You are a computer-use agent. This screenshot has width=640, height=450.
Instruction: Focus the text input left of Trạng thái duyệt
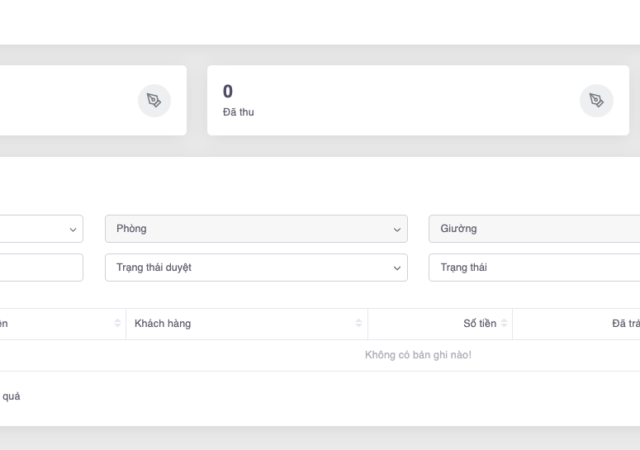click(40, 268)
